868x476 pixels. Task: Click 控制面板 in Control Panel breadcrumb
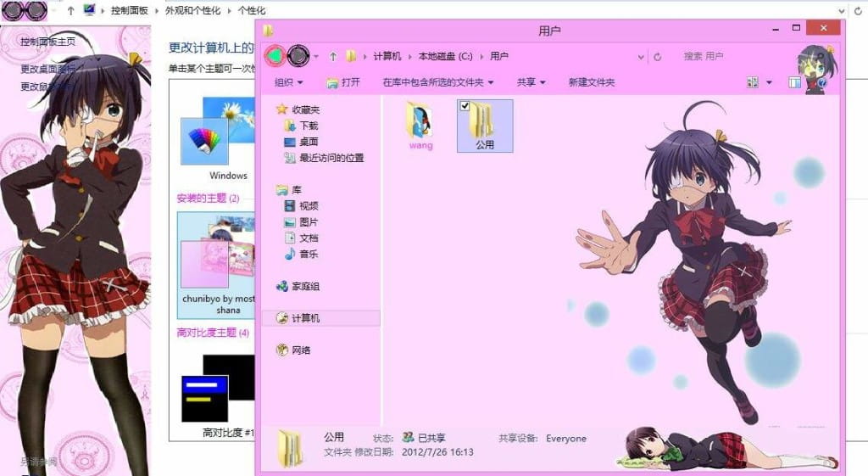pos(129,10)
